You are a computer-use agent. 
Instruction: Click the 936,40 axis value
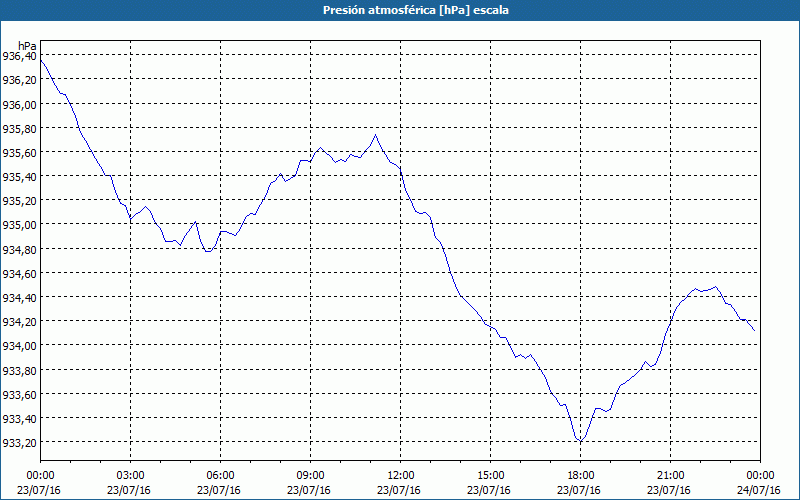click(19, 56)
